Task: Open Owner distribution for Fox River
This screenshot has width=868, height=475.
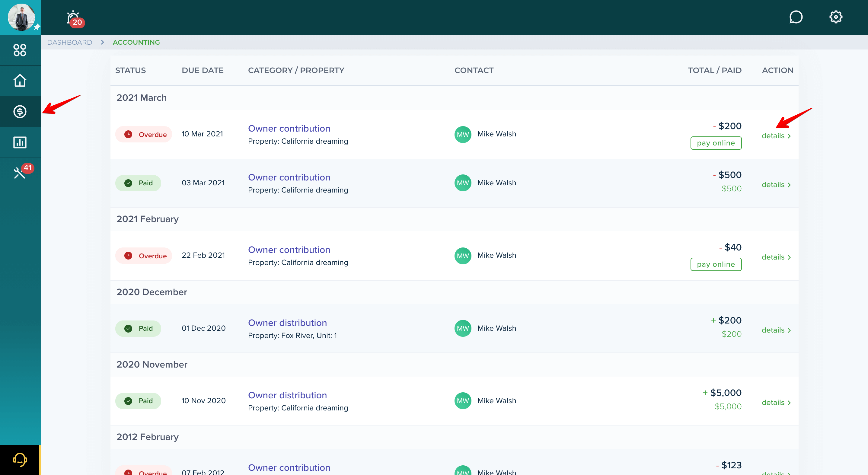Action: [287, 323]
